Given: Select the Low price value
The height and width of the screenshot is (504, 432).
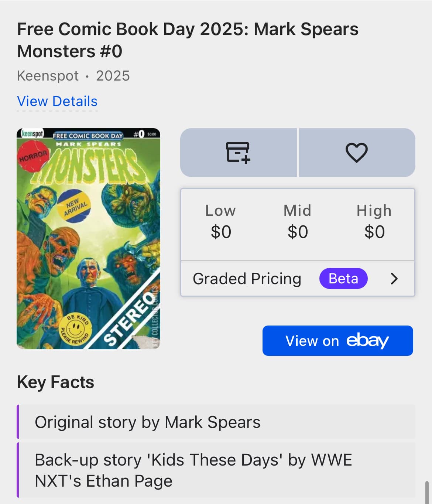Looking at the screenshot, I should point(221,232).
